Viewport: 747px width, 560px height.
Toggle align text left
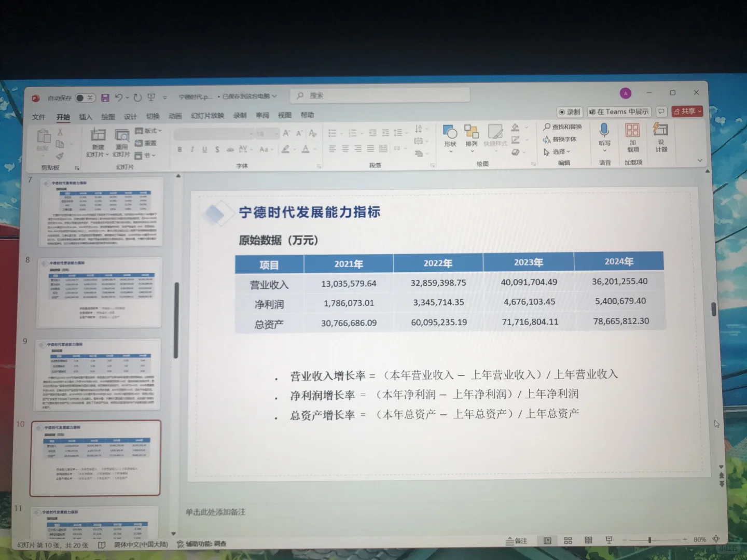(333, 149)
